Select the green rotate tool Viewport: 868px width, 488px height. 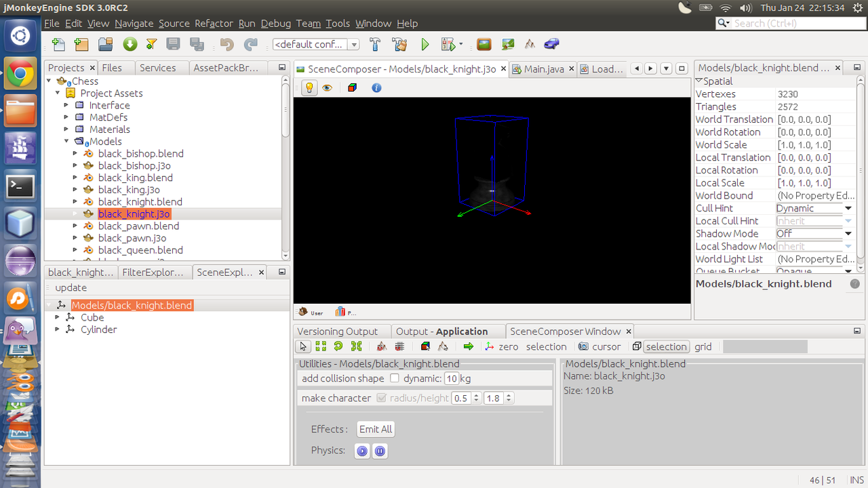[338, 346]
